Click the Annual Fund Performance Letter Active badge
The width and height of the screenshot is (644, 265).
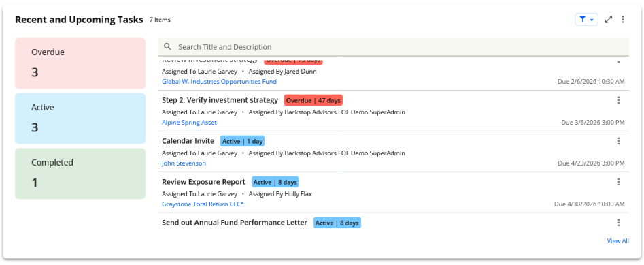click(337, 223)
